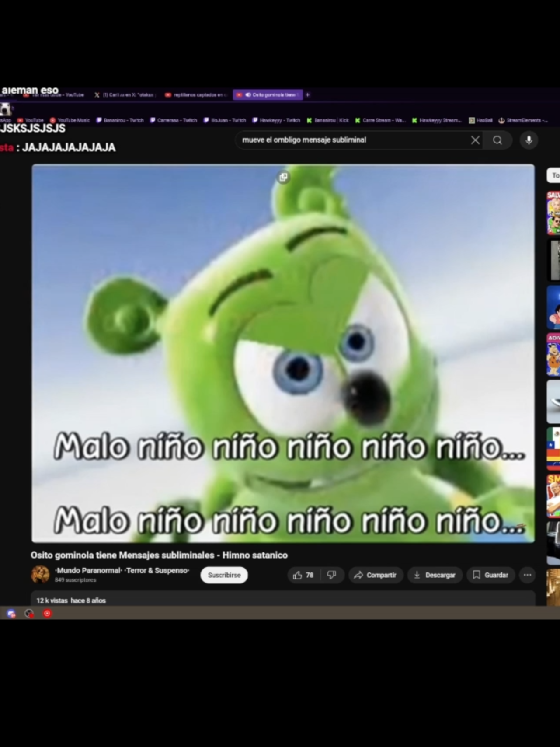The height and width of the screenshot is (747, 560).
Task: Open the Carreraaa - Twitch bookmark
Action: (174, 120)
